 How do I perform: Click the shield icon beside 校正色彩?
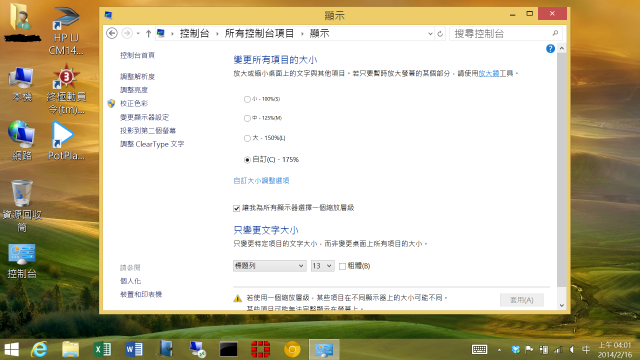[111, 103]
